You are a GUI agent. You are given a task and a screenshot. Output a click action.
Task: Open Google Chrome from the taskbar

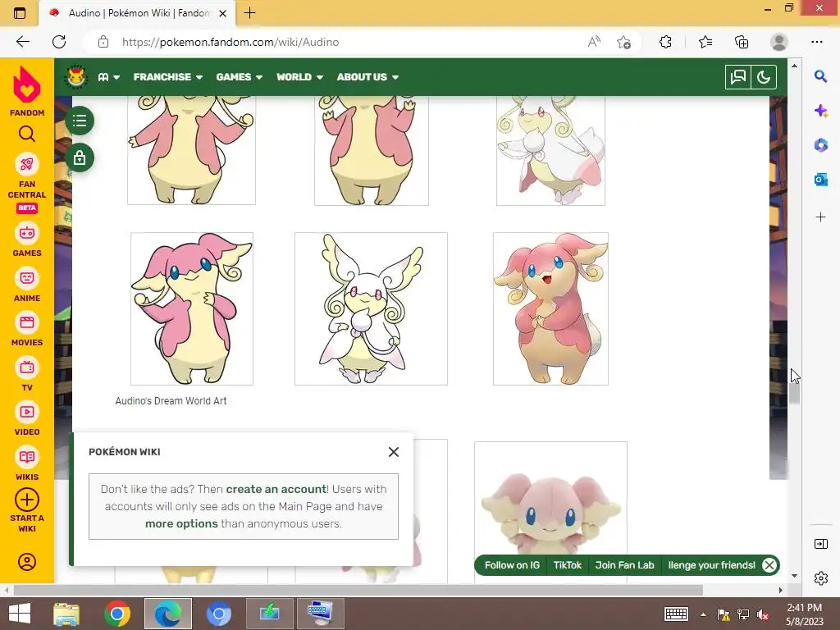(117, 614)
